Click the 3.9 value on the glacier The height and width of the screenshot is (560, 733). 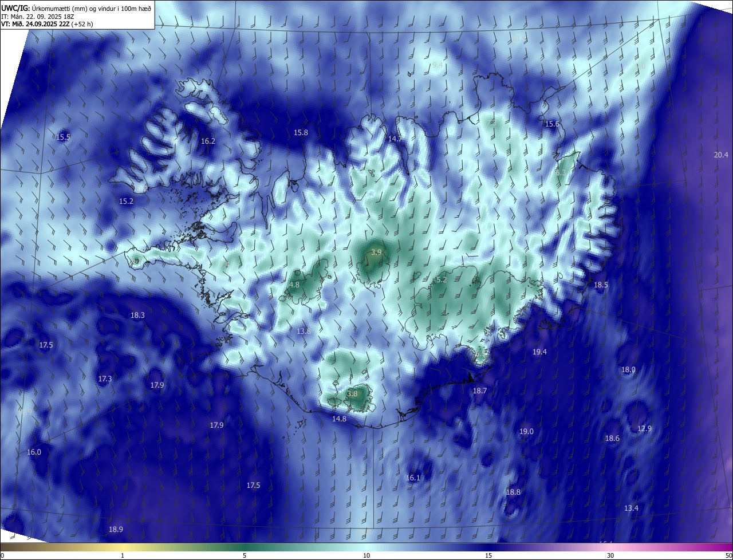pyautogui.click(x=376, y=253)
